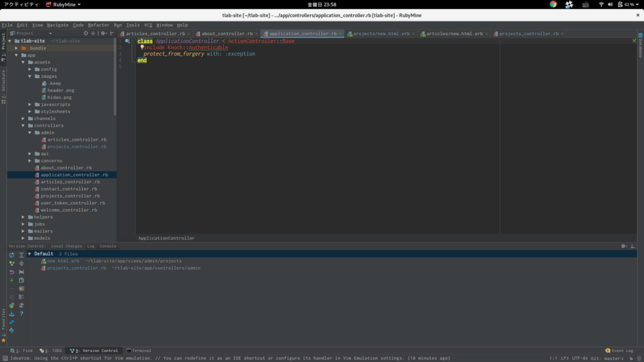Open the TODO tool window
644x362 pixels.
click(x=50, y=351)
